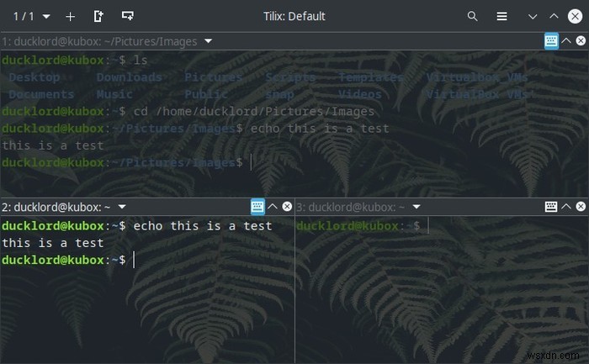Click Music folder name in ls output
Image resolution: width=589 pixels, height=364 pixels.
(114, 94)
